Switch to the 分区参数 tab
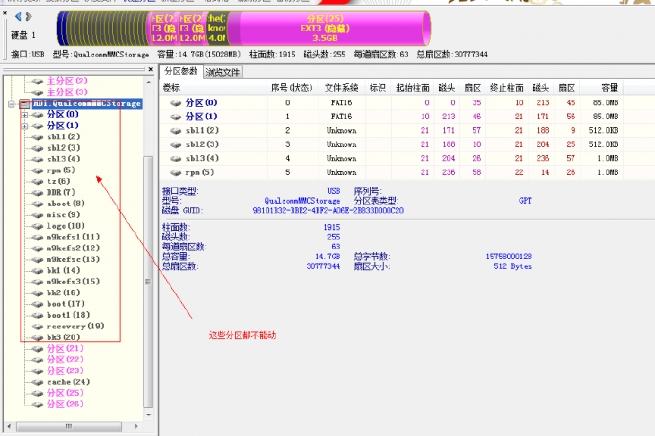 click(180, 71)
